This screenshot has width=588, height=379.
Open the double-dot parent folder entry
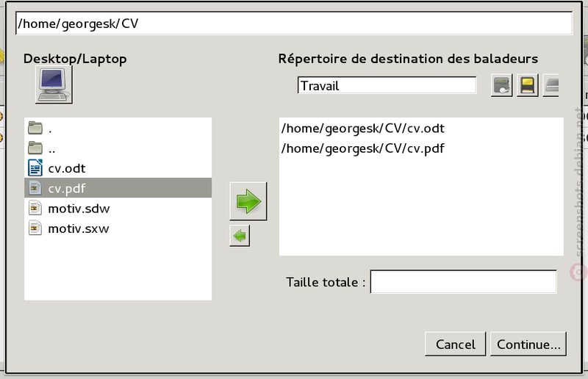pos(118,148)
